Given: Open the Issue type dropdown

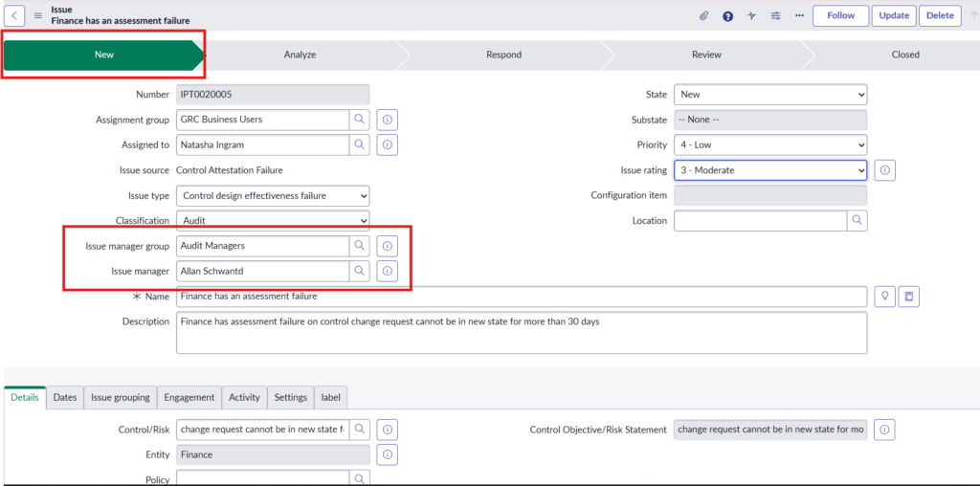Looking at the screenshot, I should click(x=273, y=196).
